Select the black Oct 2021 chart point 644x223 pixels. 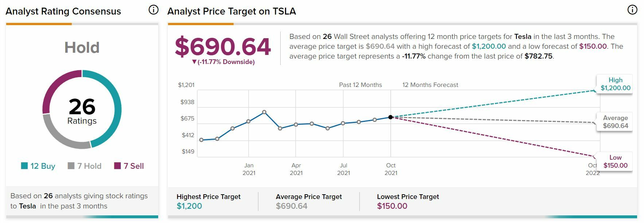390,117
